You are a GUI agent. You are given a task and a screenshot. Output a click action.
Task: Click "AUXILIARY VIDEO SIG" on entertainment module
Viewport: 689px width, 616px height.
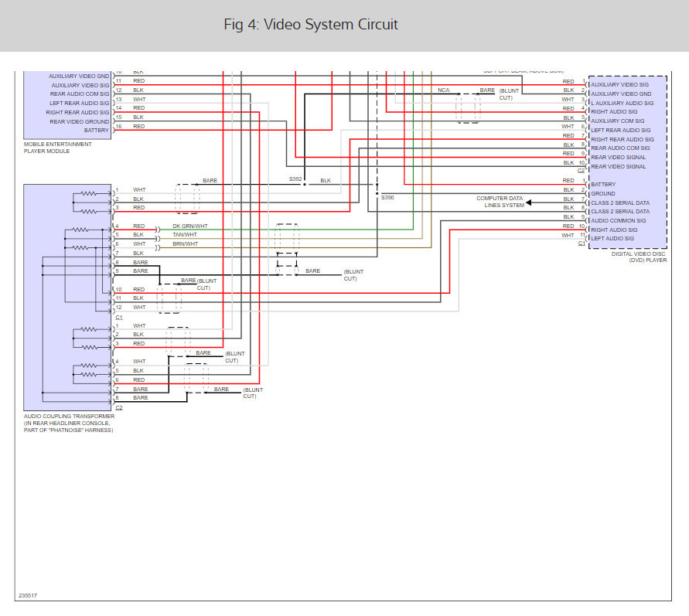tap(80, 85)
